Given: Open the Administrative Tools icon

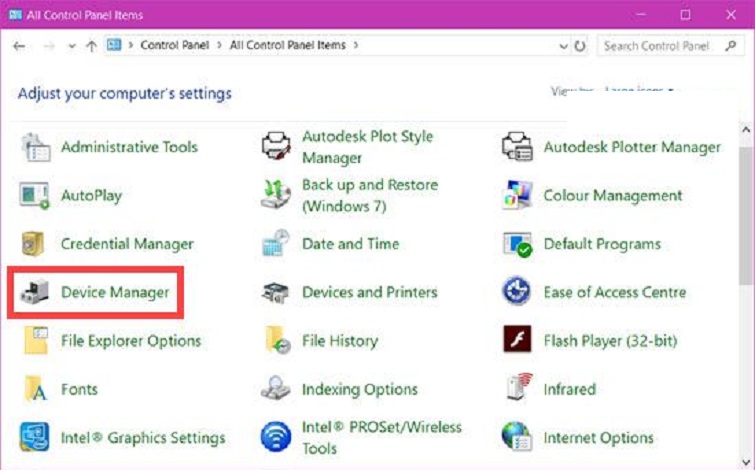Looking at the screenshot, I should [36, 147].
